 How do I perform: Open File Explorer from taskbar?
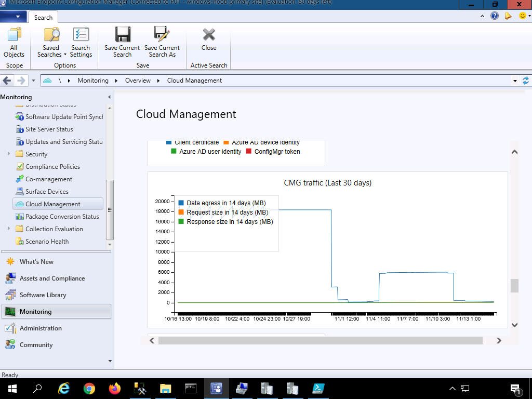166,389
